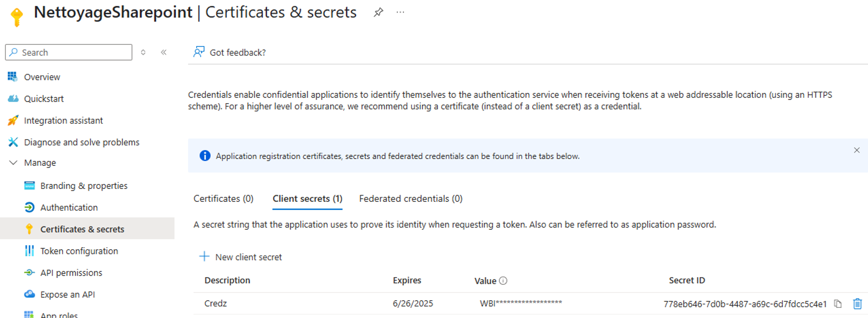The image size is (868, 318).
Task: Switch to the Federated credentials tab
Action: (x=411, y=199)
